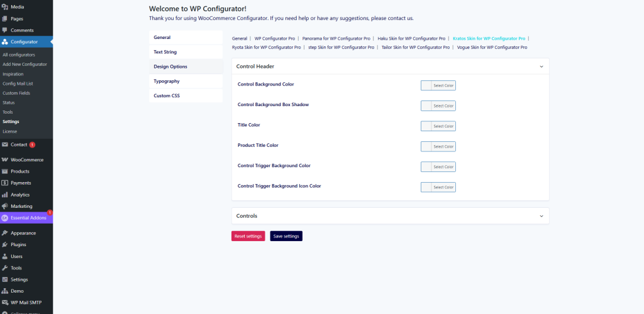Expand the Controls section chevron

click(541, 216)
